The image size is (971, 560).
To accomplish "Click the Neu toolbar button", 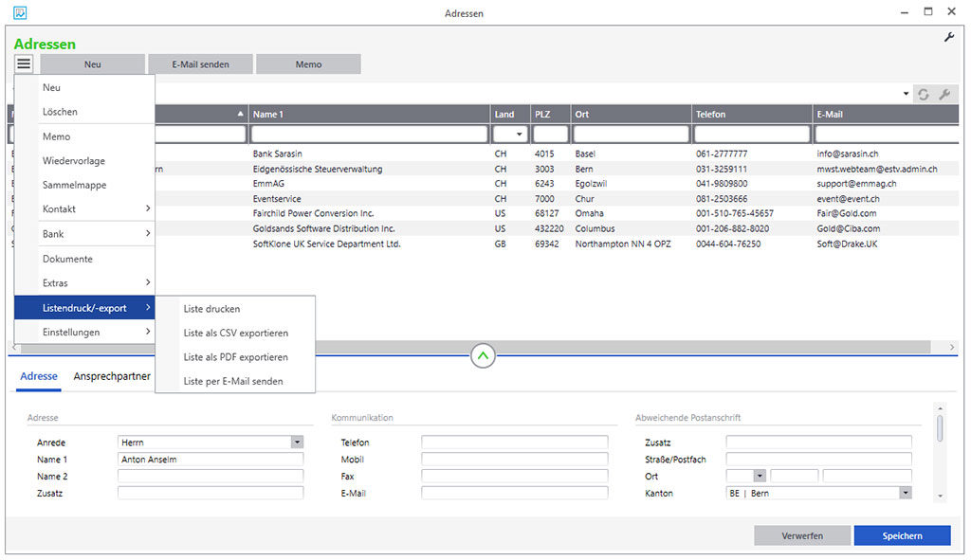I will point(93,63).
